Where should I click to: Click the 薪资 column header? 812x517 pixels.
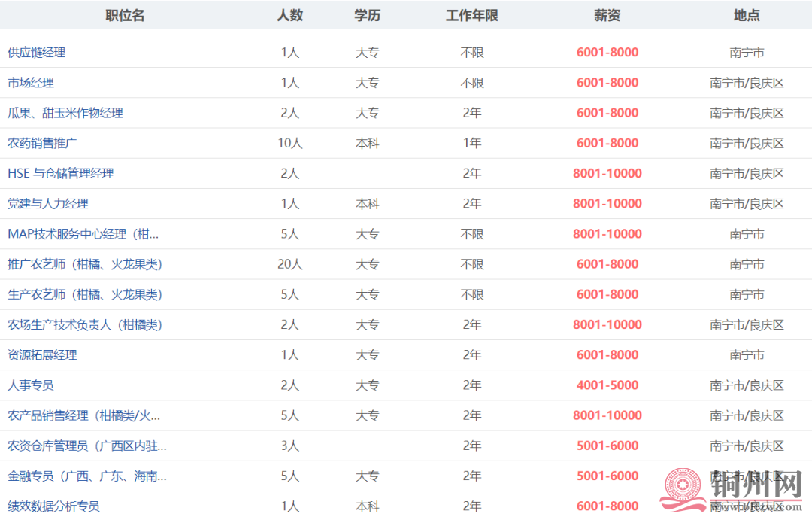tap(607, 15)
